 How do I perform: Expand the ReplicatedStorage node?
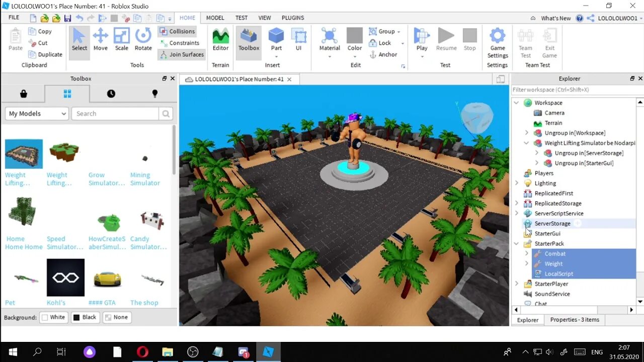pos(516,203)
